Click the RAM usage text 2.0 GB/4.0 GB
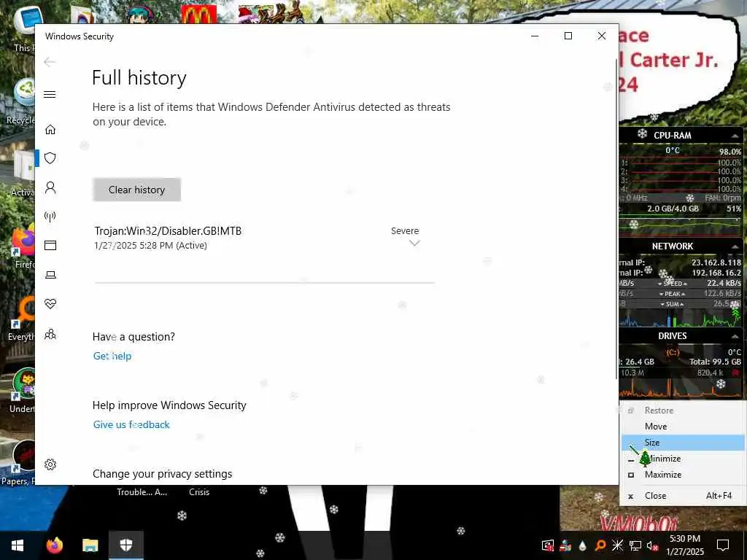The image size is (747, 560). [x=673, y=209]
